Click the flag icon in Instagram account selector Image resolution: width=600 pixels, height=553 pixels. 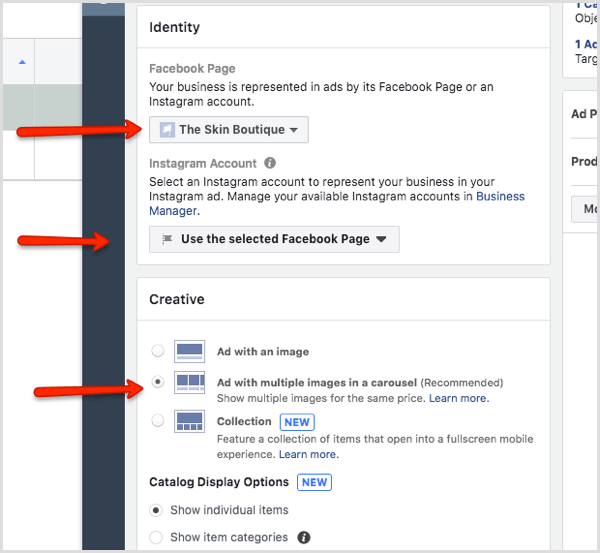tap(165, 239)
